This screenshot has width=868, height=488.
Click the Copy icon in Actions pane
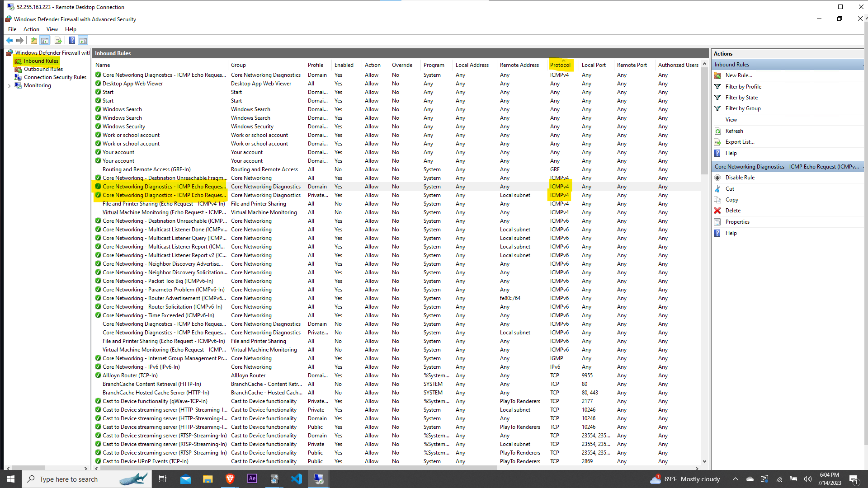[717, 200]
